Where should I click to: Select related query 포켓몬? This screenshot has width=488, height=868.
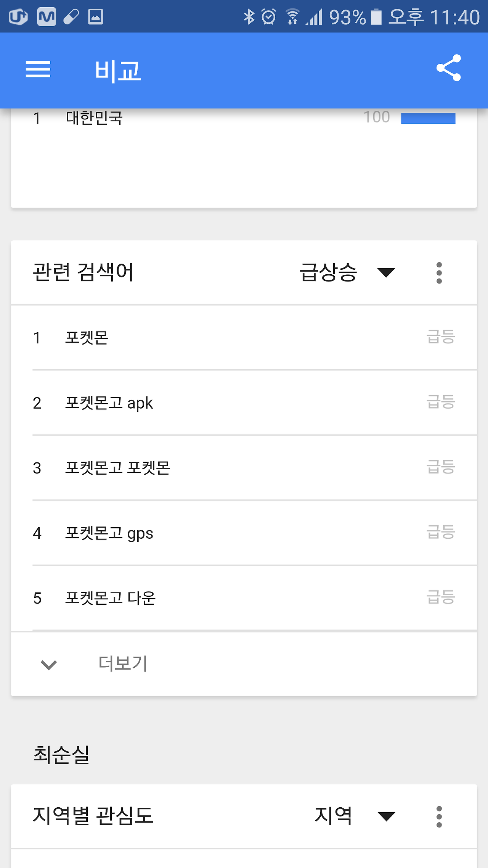[244, 338]
